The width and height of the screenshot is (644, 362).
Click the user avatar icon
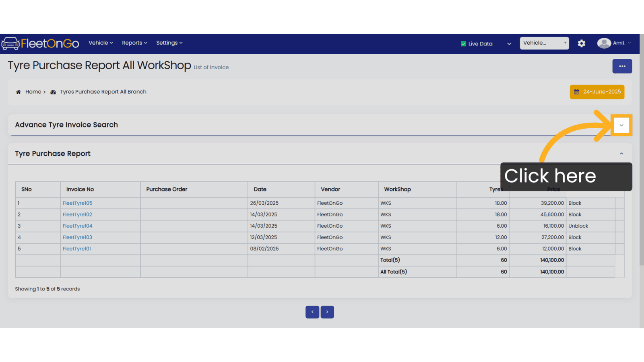[604, 43]
